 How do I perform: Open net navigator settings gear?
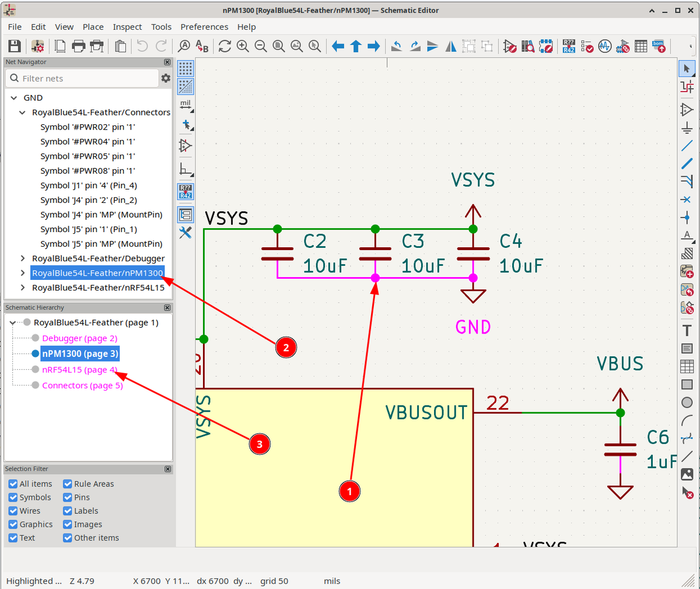tap(166, 78)
